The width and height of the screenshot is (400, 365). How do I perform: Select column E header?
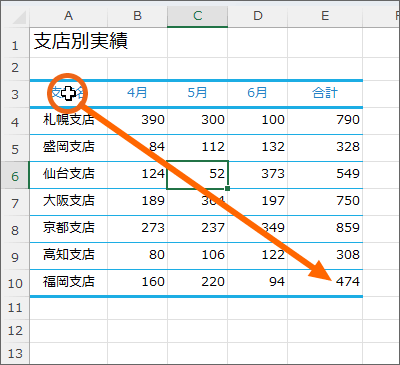(325, 16)
